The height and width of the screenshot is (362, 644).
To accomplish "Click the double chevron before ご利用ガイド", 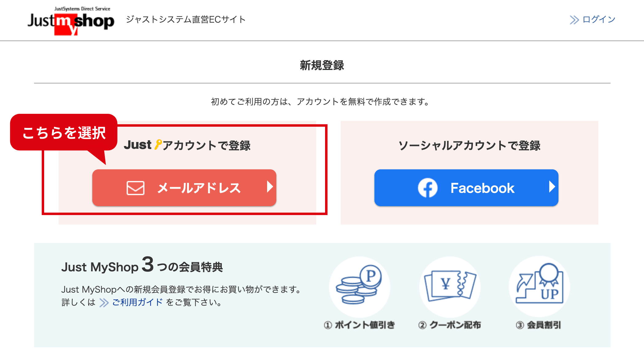I will click(x=104, y=303).
